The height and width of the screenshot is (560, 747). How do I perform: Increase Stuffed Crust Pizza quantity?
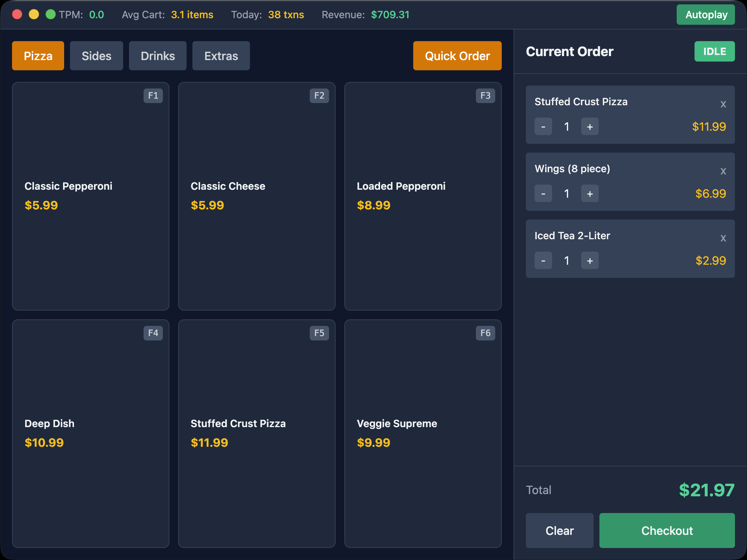(590, 127)
